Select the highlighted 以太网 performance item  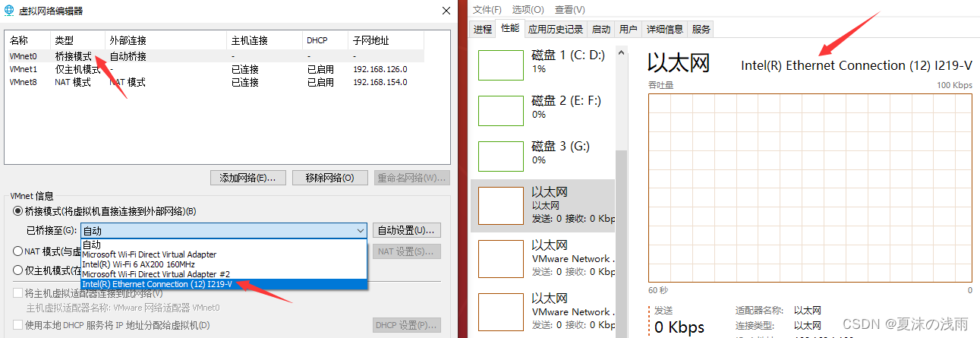[543, 205]
